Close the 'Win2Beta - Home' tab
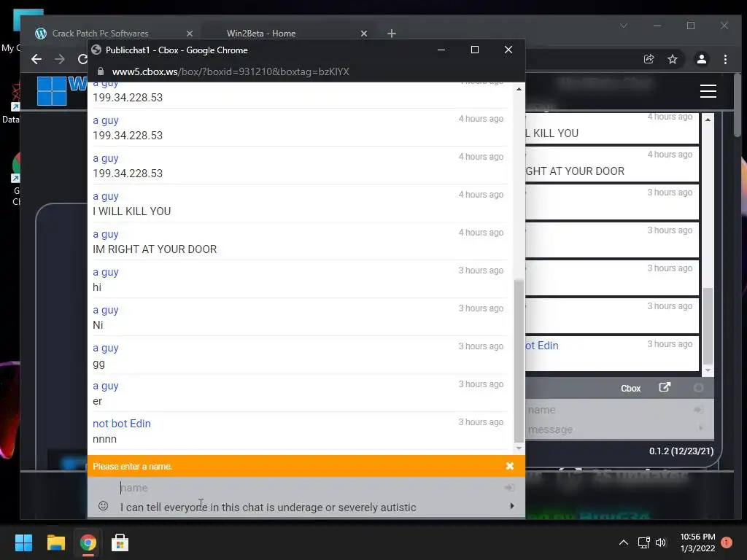This screenshot has height=560, width=747. point(364,34)
